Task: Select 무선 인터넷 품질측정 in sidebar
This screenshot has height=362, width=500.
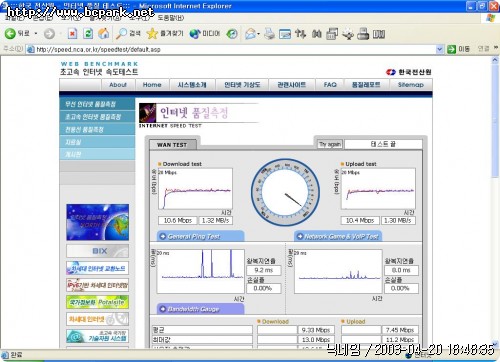Action: 97,104
